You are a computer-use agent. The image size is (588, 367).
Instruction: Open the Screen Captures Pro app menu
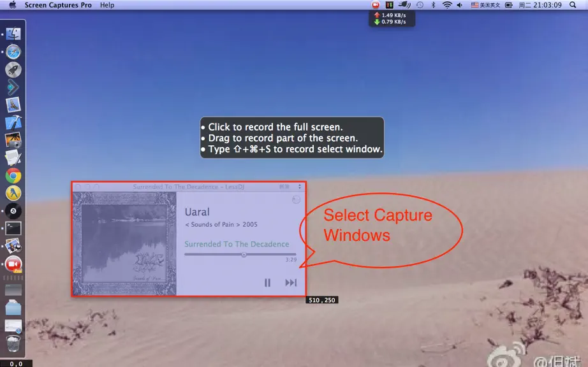pyautogui.click(x=58, y=5)
